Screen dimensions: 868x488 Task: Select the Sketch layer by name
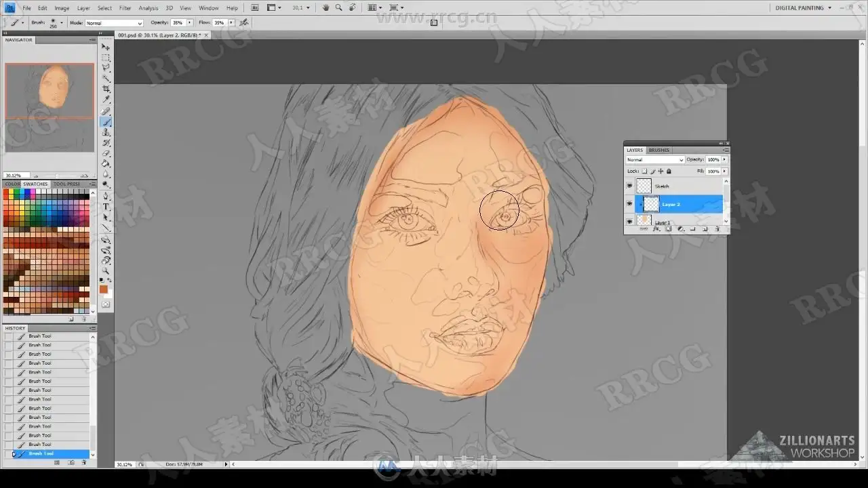pyautogui.click(x=662, y=186)
